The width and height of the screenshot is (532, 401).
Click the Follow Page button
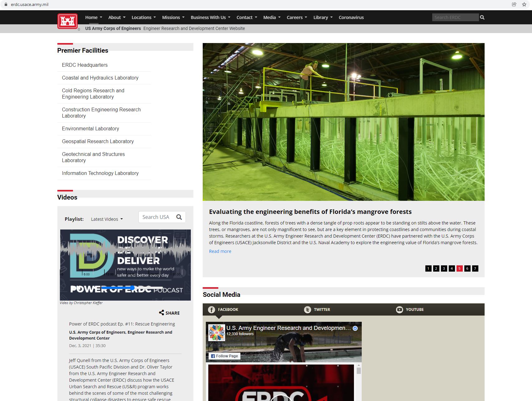[x=225, y=356]
